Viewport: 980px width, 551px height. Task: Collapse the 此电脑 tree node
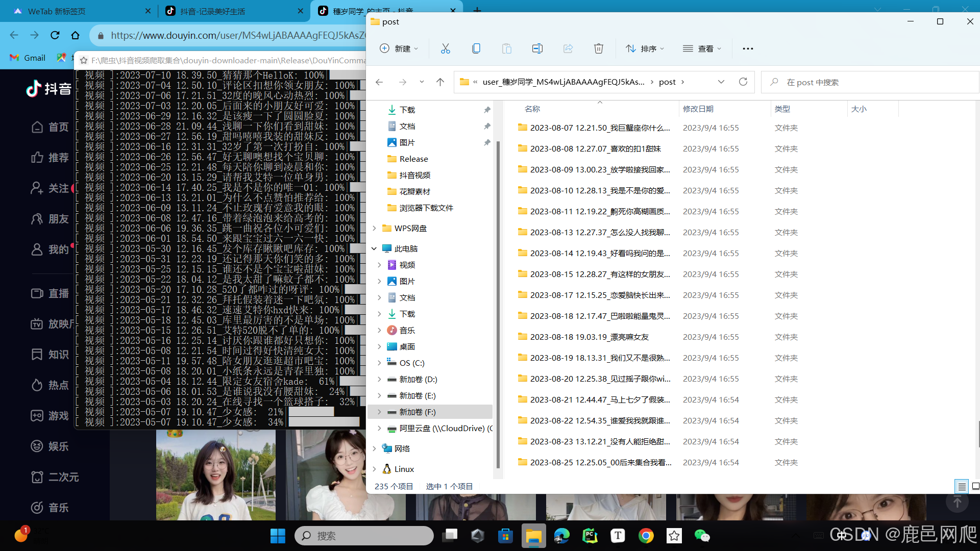coord(374,248)
